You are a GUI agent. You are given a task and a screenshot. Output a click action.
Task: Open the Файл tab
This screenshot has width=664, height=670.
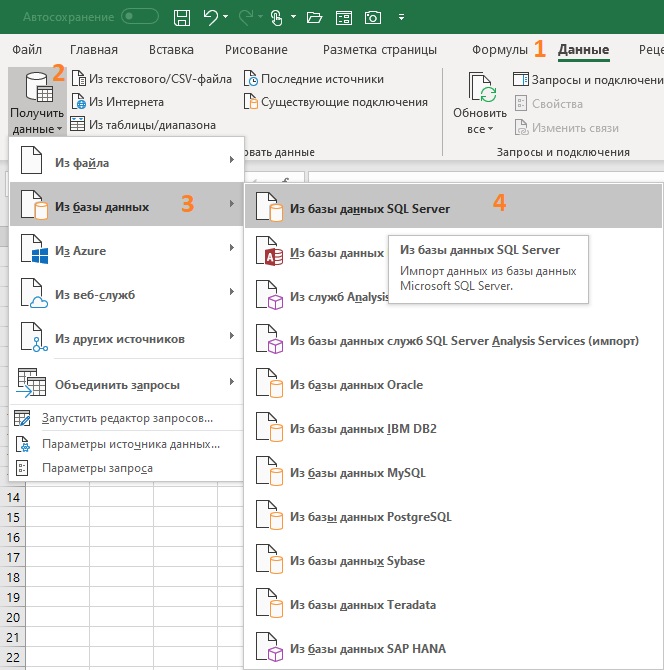tap(27, 50)
